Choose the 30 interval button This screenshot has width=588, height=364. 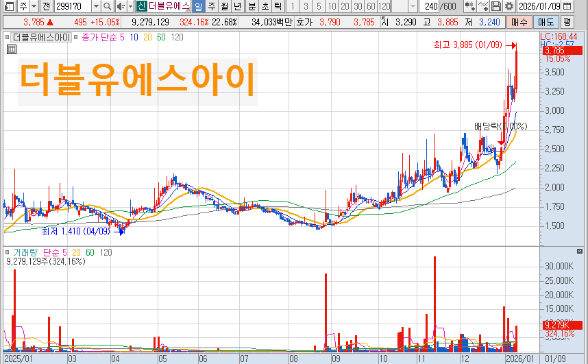358,6
